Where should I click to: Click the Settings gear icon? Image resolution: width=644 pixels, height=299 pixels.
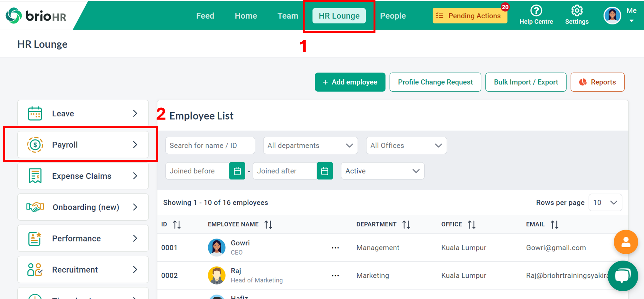pos(577,11)
